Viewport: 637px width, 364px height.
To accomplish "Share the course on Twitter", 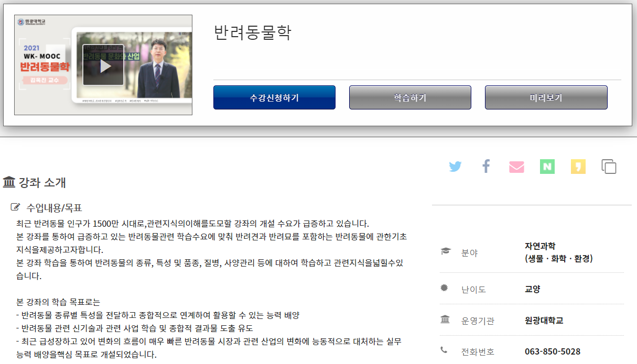I will click(x=455, y=167).
